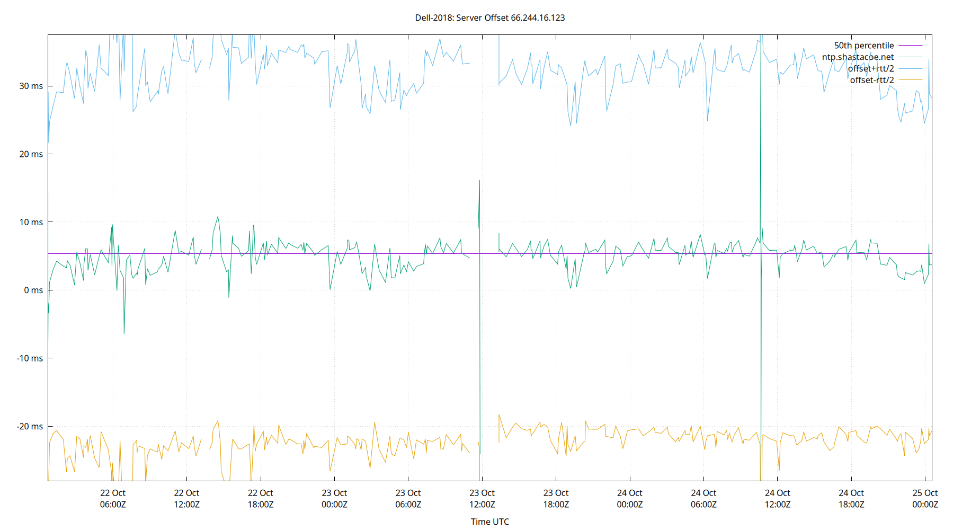The height and width of the screenshot is (530, 980).
Task: Click the "-20 ms" y-axis tick label
Action: tap(30, 426)
